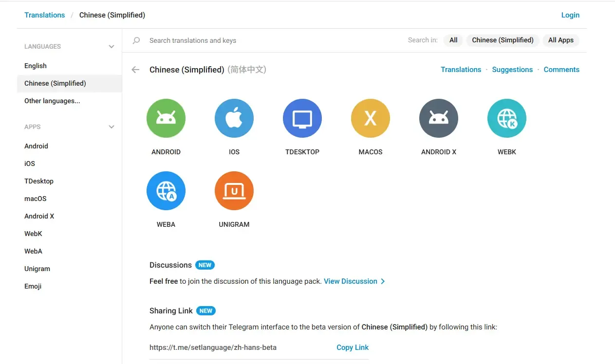Click the View Discussion link

tap(351, 281)
